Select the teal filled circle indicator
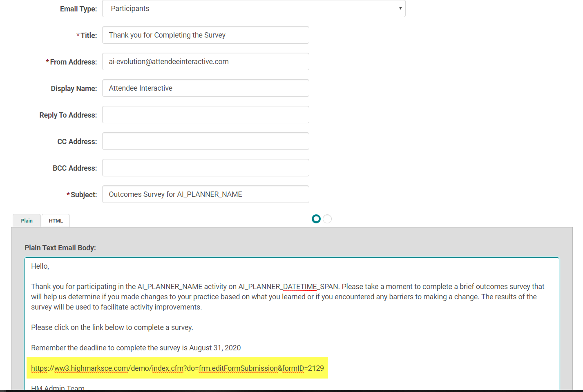Image resolution: width=583 pixels, height=392 pixels. (316, 219)
